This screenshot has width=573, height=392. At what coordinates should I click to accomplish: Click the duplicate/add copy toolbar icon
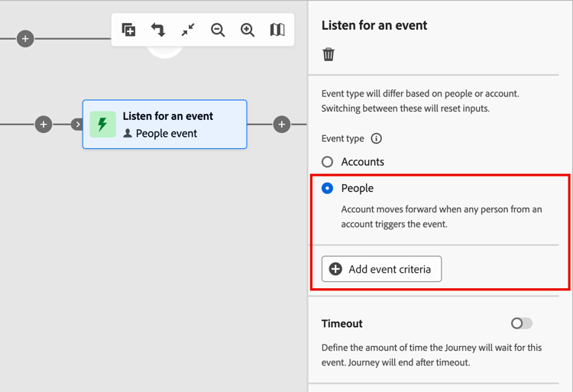pos(128,30)
